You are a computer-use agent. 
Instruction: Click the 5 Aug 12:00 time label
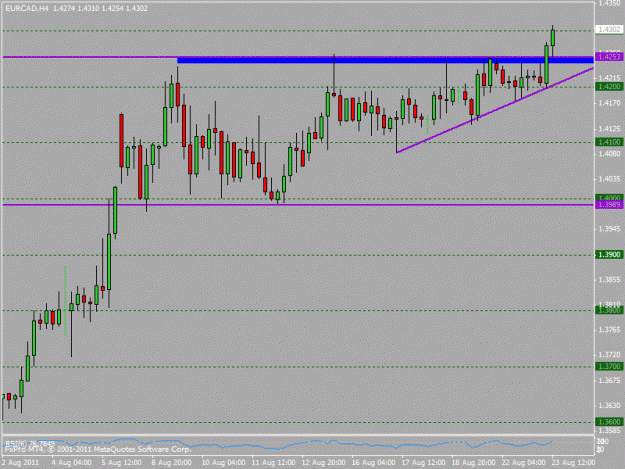click(122, 462)
